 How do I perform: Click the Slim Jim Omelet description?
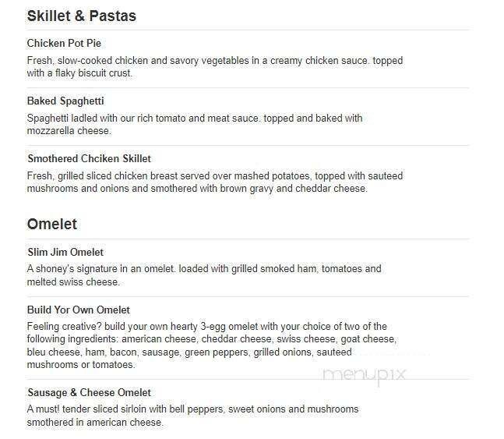(204, 275)
